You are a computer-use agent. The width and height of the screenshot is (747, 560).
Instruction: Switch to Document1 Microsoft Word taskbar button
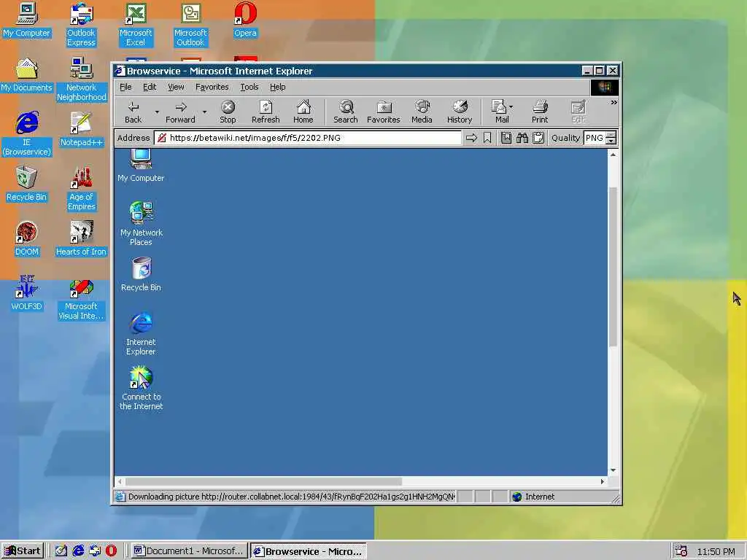point(189,551)
